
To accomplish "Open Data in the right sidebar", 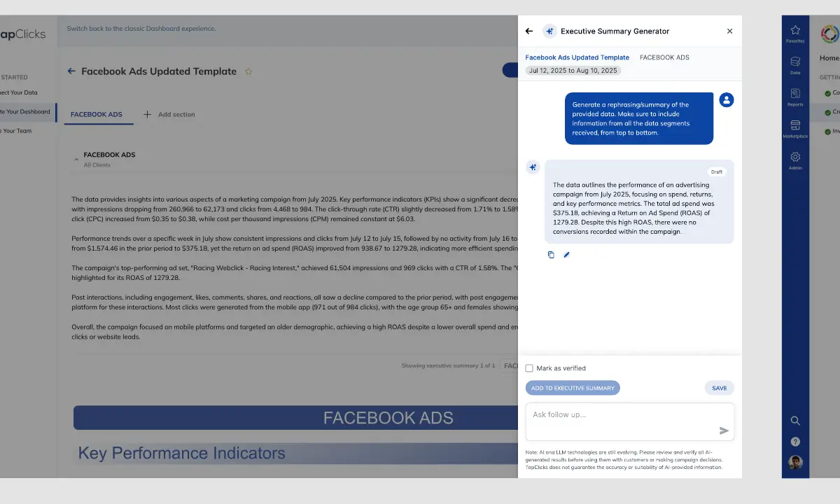I will point(795,65).
